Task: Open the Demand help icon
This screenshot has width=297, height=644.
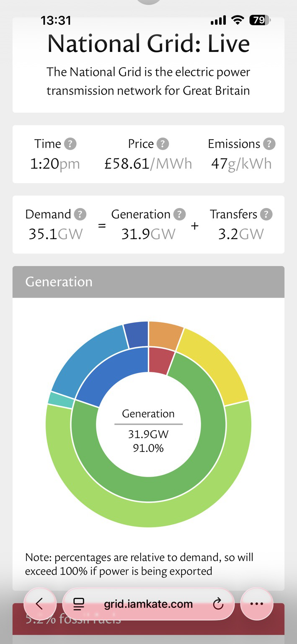Action: [80, 214]
